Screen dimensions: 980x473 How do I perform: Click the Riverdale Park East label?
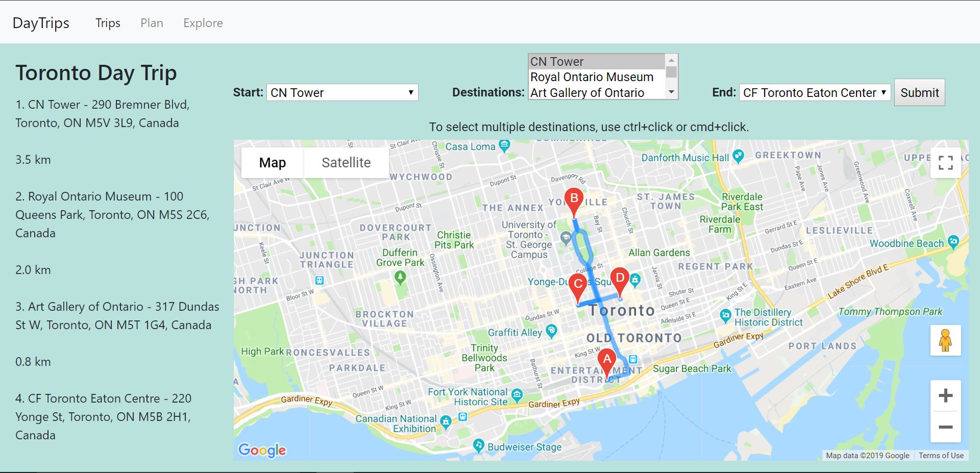click(742, 202)
